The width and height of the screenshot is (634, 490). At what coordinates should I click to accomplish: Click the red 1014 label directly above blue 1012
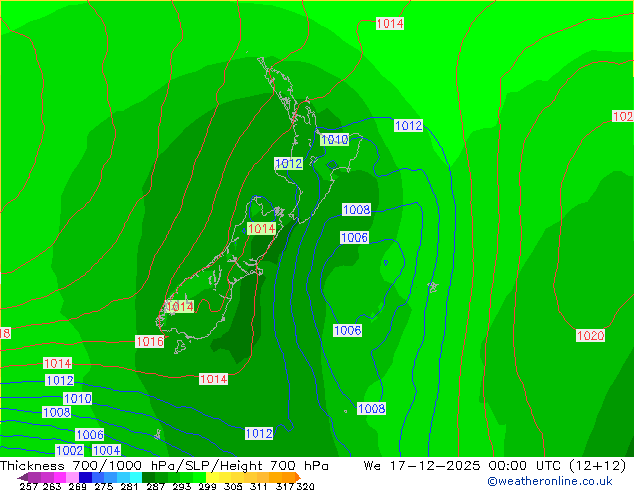pos(57,363)
